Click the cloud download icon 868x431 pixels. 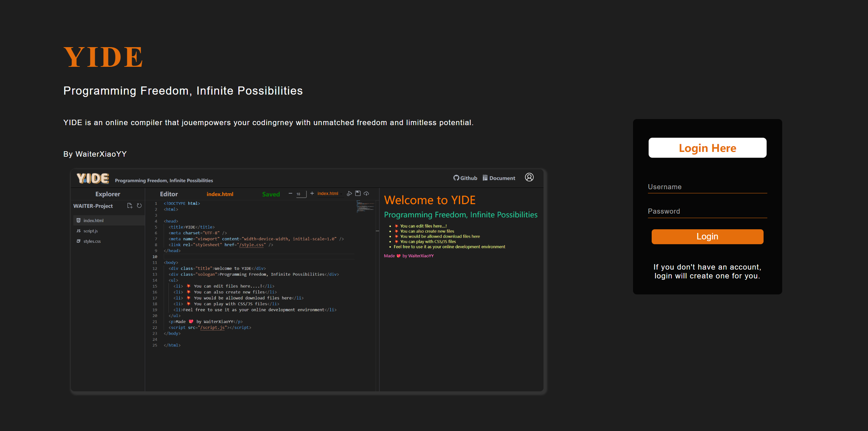(x=367, y=193)
